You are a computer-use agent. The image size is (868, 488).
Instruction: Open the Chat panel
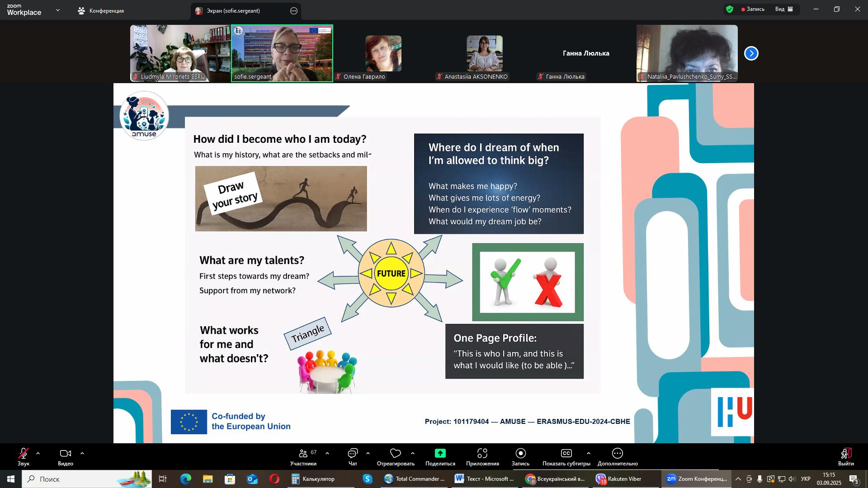353,454
